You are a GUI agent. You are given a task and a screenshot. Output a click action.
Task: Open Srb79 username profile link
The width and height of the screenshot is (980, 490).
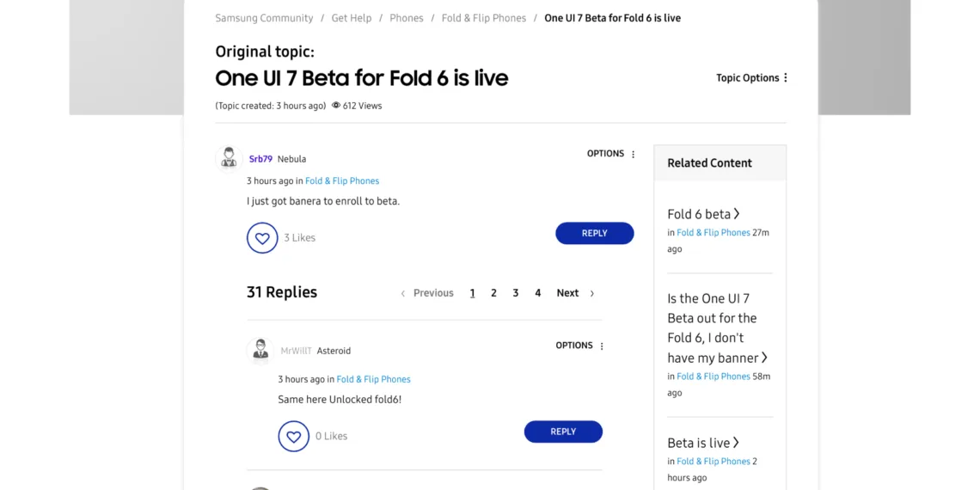coord(260,159)
